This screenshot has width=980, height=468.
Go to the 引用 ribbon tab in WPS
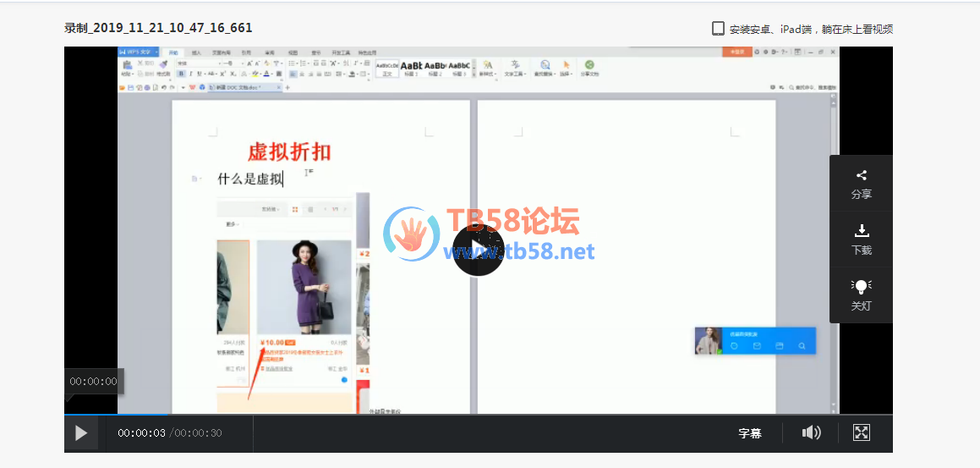tap(246, 52)
